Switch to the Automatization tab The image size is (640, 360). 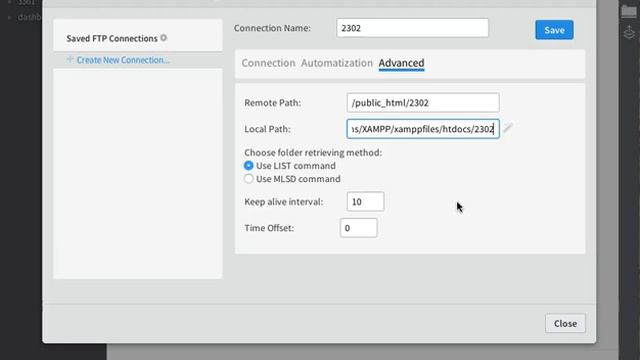point(337,63)
